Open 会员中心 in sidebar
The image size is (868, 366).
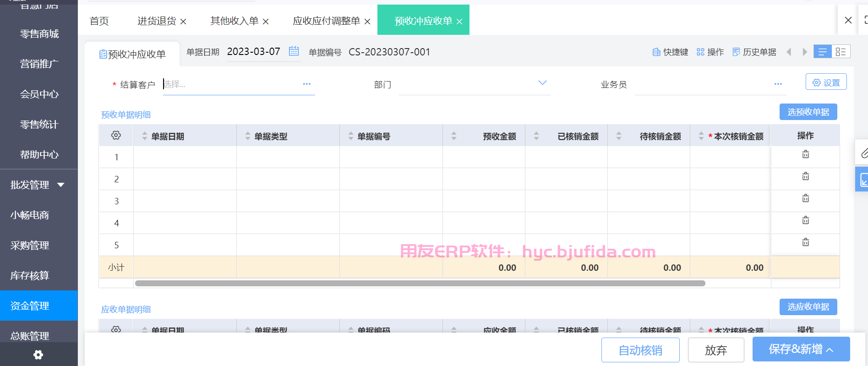(39, 94)
